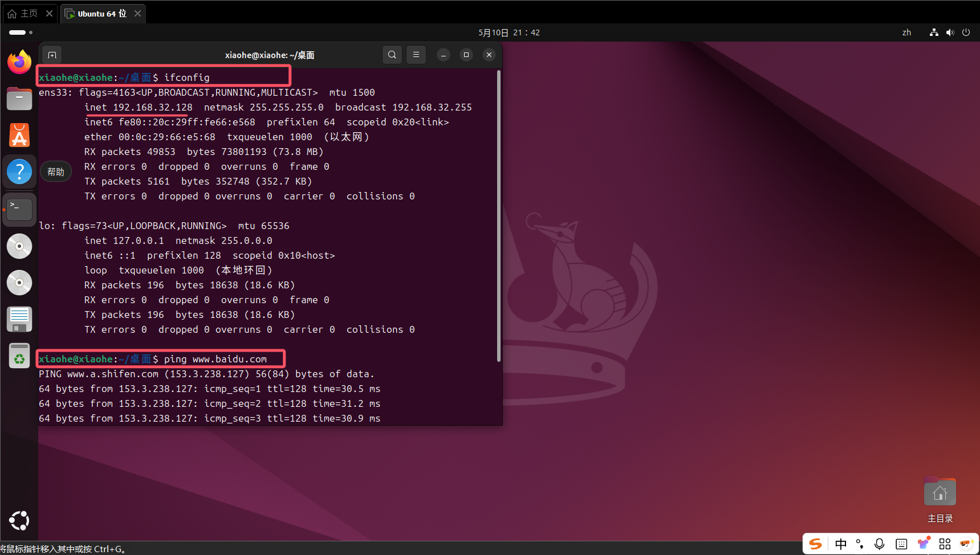Open the Sogou toolbox grid button
The width and height of the screenshot is (980, 555).
coord(945,544)
